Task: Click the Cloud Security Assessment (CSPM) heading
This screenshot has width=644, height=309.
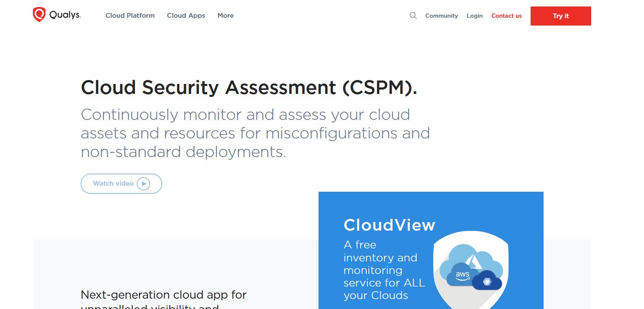Action: [x=249, y=87]
